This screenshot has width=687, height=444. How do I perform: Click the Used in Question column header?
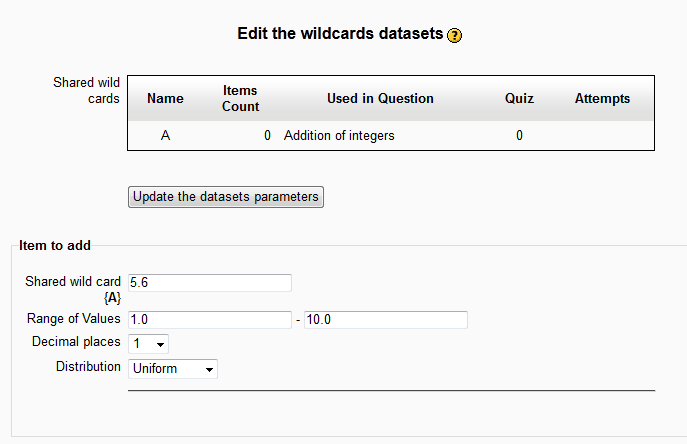380,99
